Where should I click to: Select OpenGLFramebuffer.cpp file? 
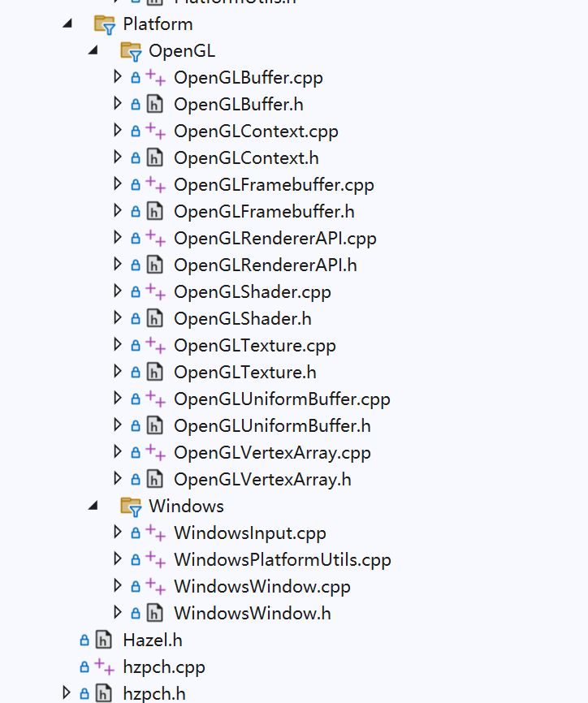274,185
